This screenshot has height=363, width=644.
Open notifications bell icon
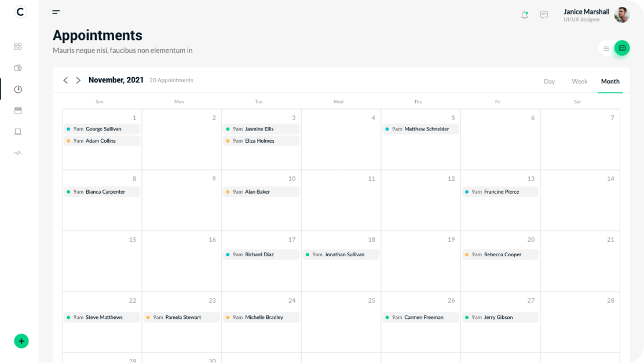(x=524, y=15)
